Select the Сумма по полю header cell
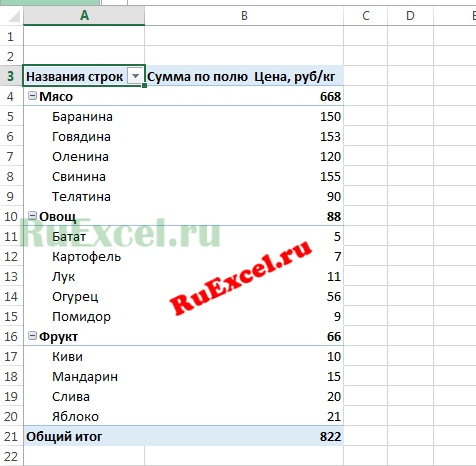The image size is (476, 466). [244, 76]
